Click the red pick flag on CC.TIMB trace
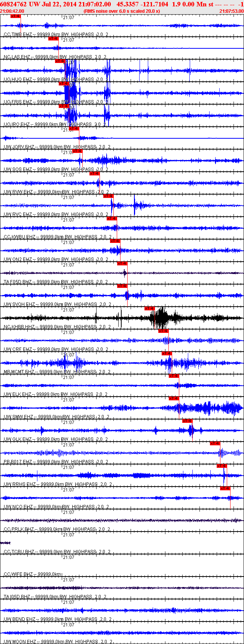 click(x=16, y=16)
